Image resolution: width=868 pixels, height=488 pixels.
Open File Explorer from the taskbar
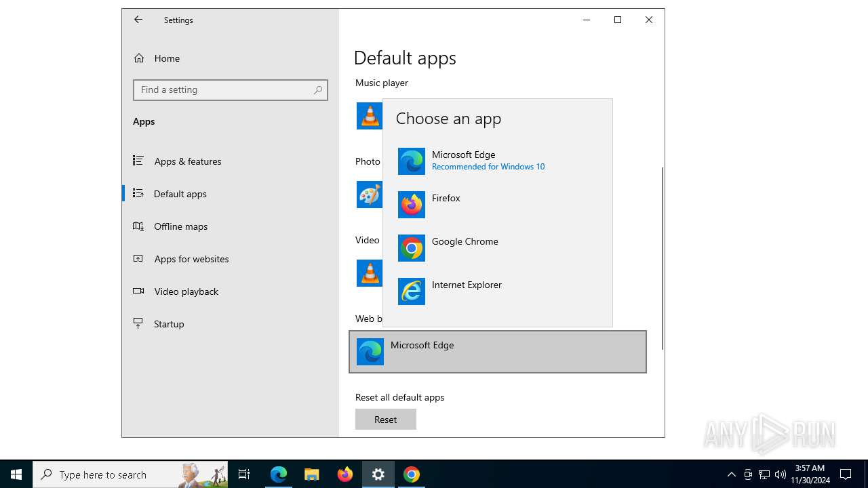[x=312, y=474]
